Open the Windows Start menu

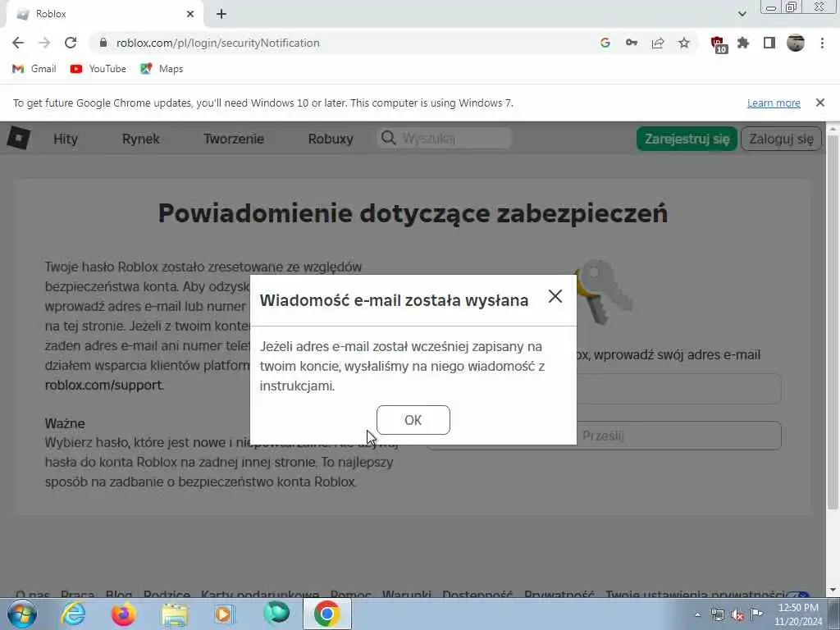coord(22,614)
